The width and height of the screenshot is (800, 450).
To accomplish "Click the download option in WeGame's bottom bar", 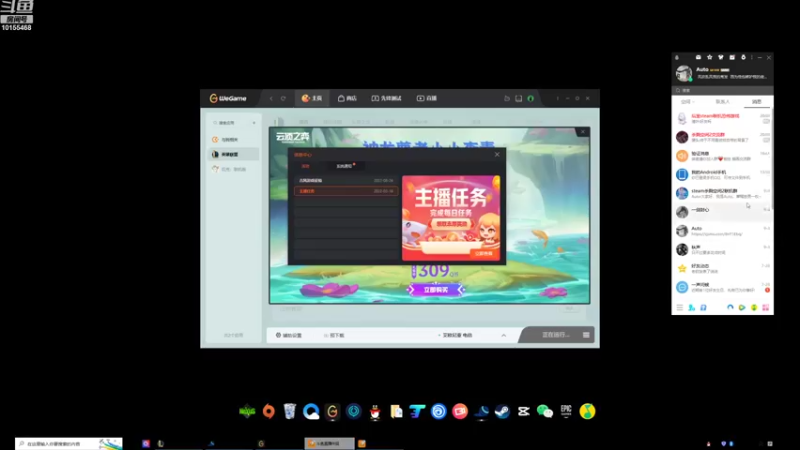I will click(x=334, y=335).
